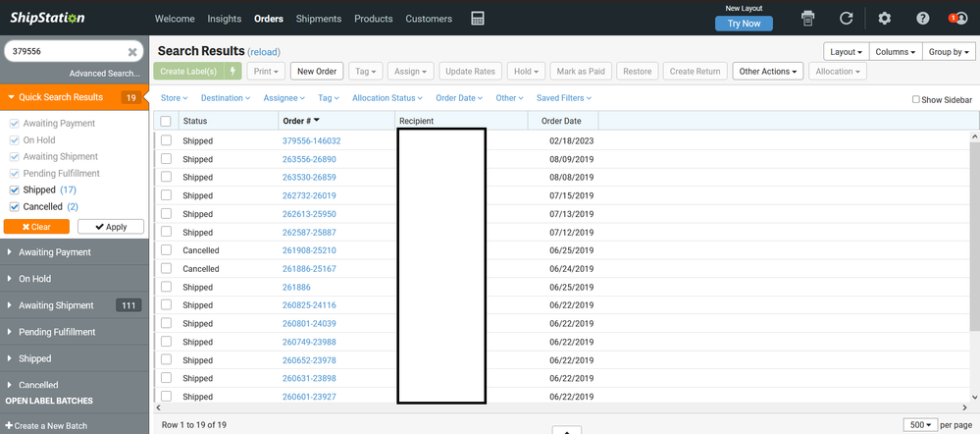This screenshot has height=434, width=980.
Task: Open order link 263556-26890
Action: (x=309, y=159)
